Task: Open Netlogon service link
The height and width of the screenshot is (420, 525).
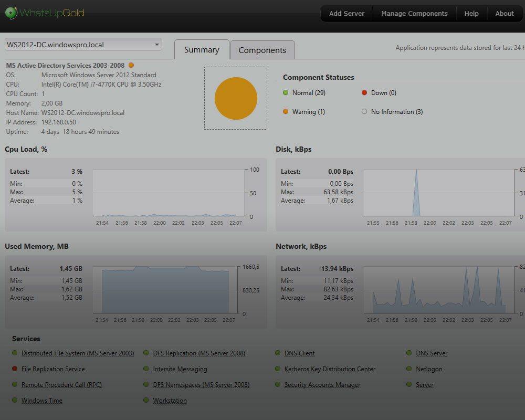Action: [429, 369]
